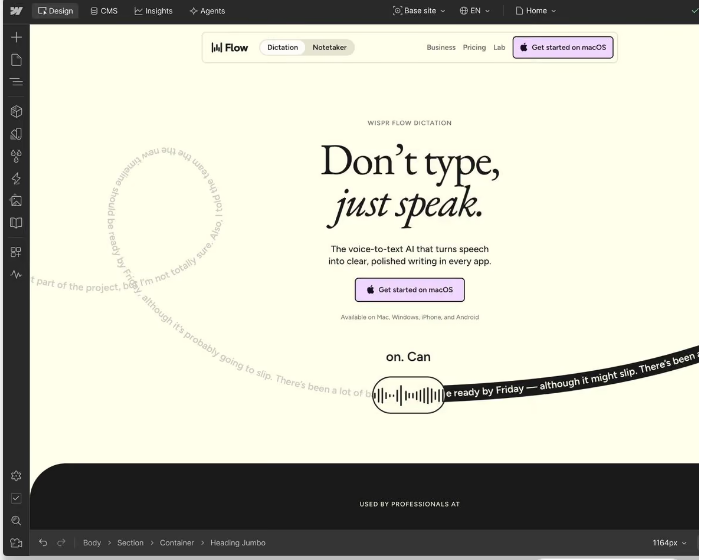Open the Base site dropdown

(x=419, y=10)
